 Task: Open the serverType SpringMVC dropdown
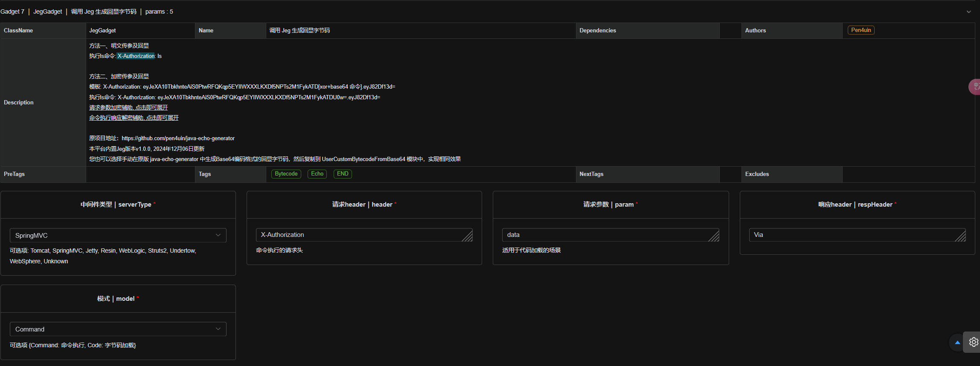tap(118, 235)
